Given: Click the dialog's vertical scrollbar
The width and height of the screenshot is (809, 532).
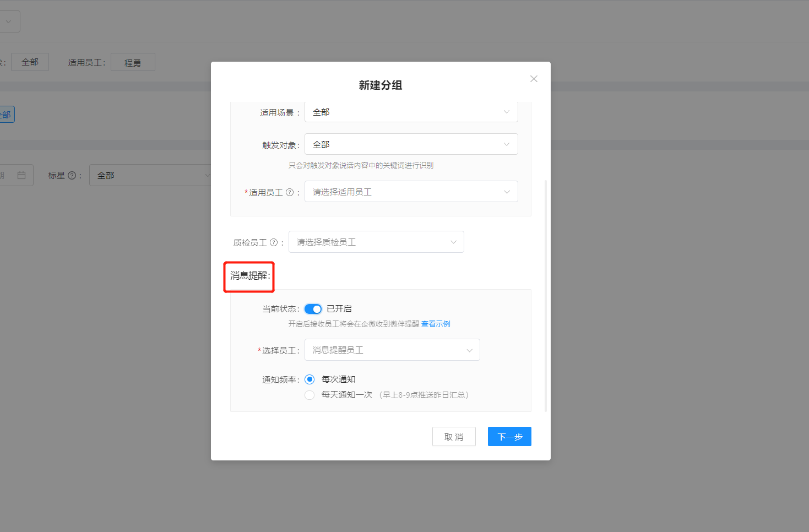Looking at the screenshot, I should coord(546,295).
